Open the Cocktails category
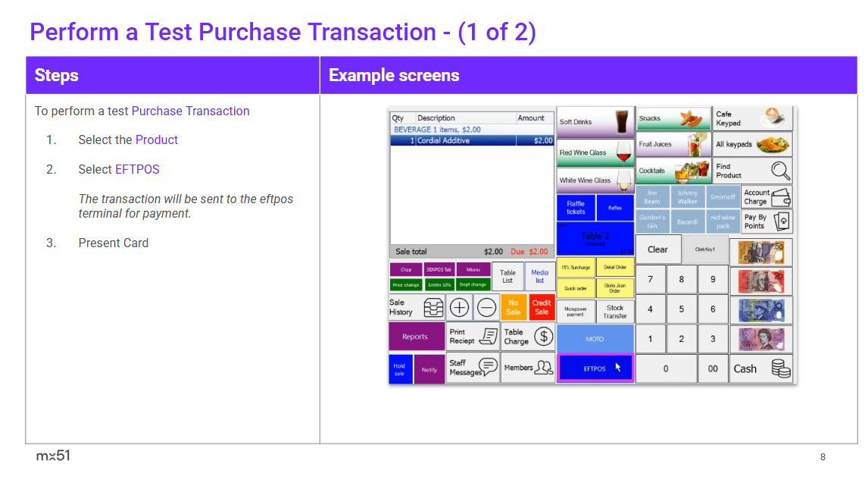868x486 pixels. (673, 171)
